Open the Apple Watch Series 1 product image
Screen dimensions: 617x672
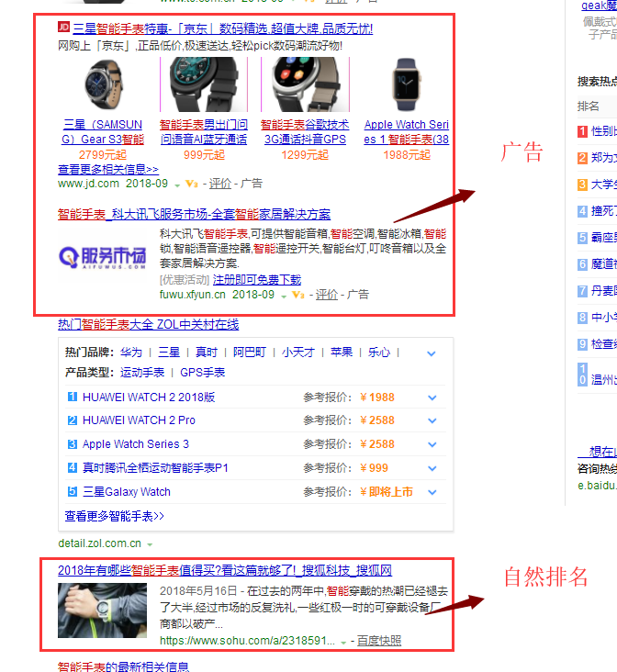click(x=405, y=86)
